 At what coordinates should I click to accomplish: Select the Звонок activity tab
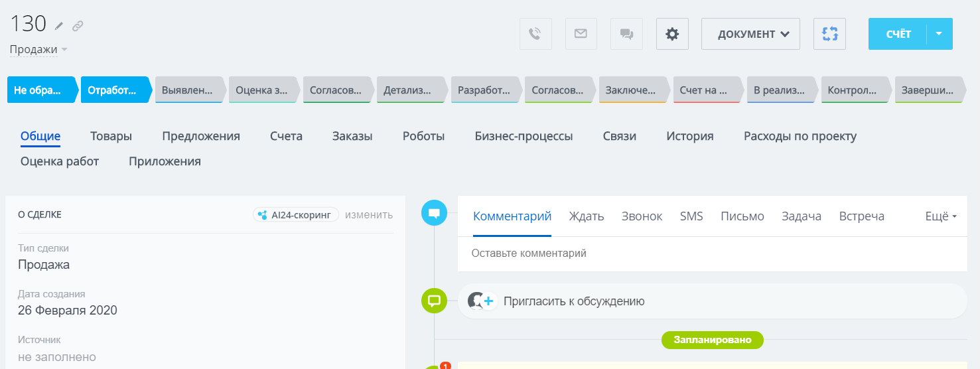pyautogui.click(x=642, y=216)
